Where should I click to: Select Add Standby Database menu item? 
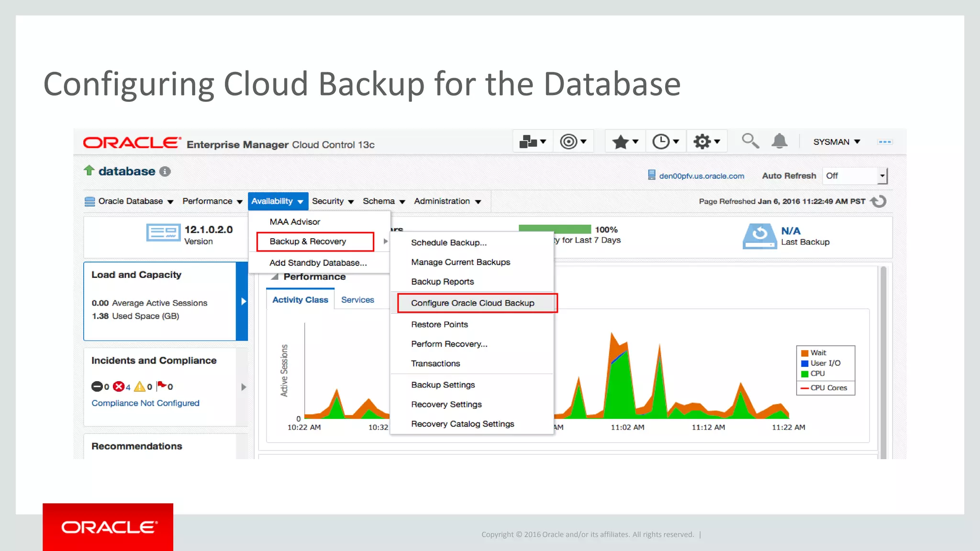(x=318, y=263)
